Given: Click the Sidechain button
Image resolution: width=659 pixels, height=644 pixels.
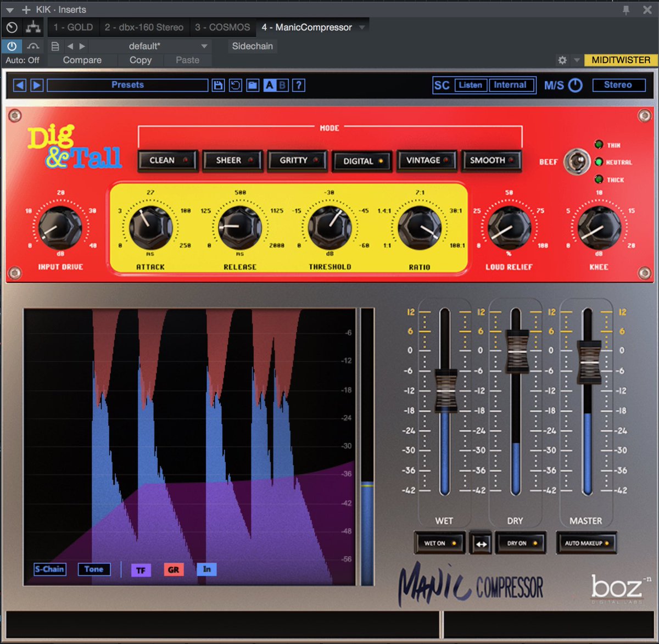Looking at the screenshot, I should [x=252, y=46].
